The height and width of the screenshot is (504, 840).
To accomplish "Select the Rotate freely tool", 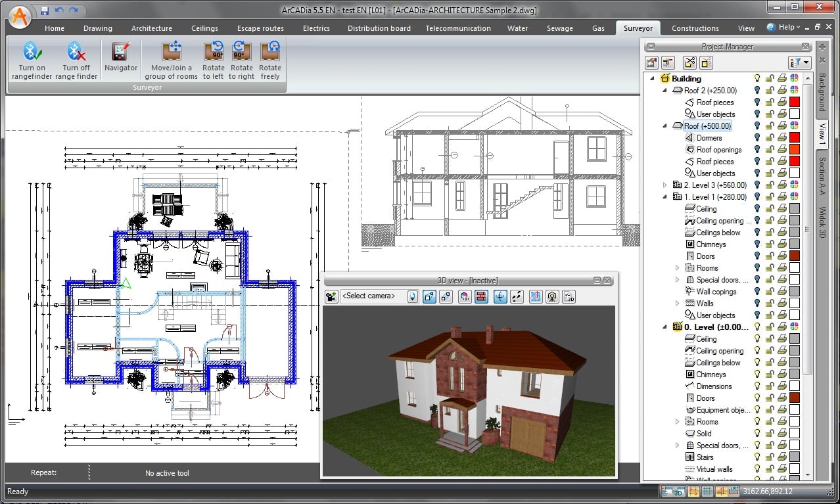I will coord(270,52).
